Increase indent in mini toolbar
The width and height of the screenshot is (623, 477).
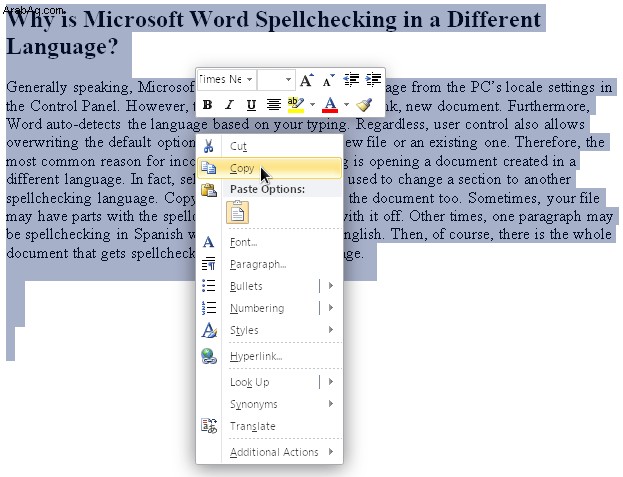(373, 79)
